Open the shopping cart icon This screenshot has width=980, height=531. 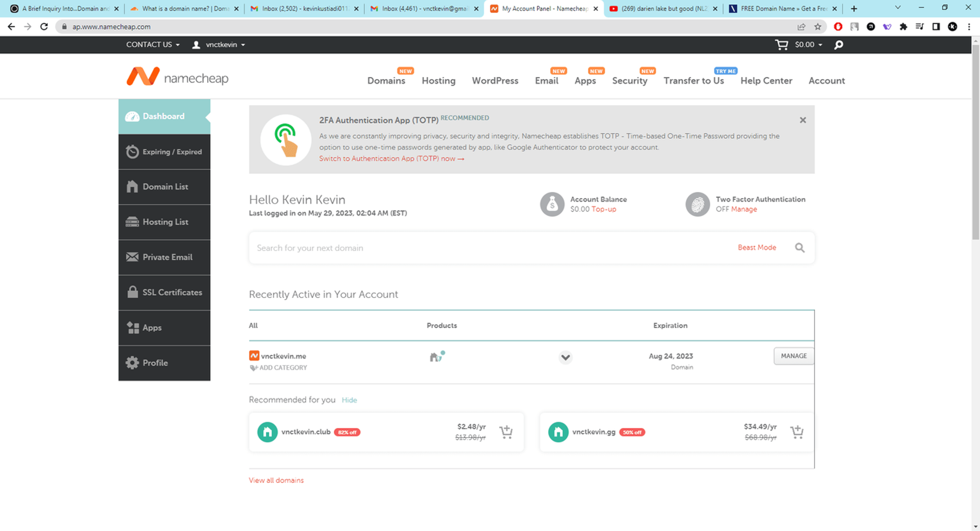[781, 44]
